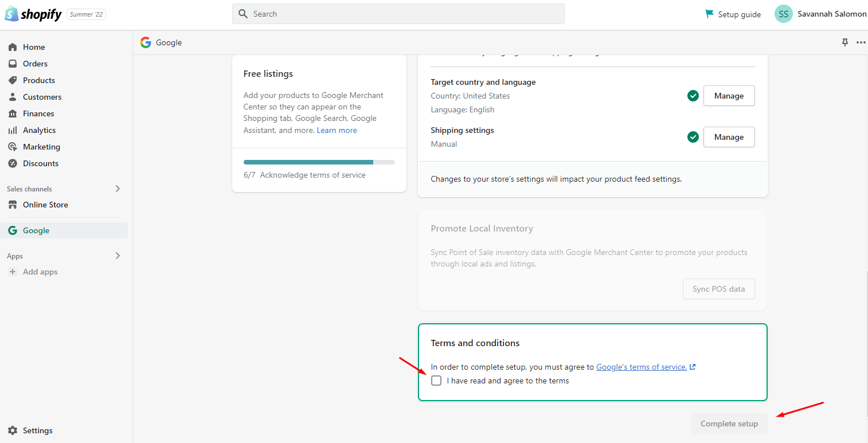Click the Orders inbox icon
Screen dimensions: 868x443
pyautogui.click(x=13, y=64)
